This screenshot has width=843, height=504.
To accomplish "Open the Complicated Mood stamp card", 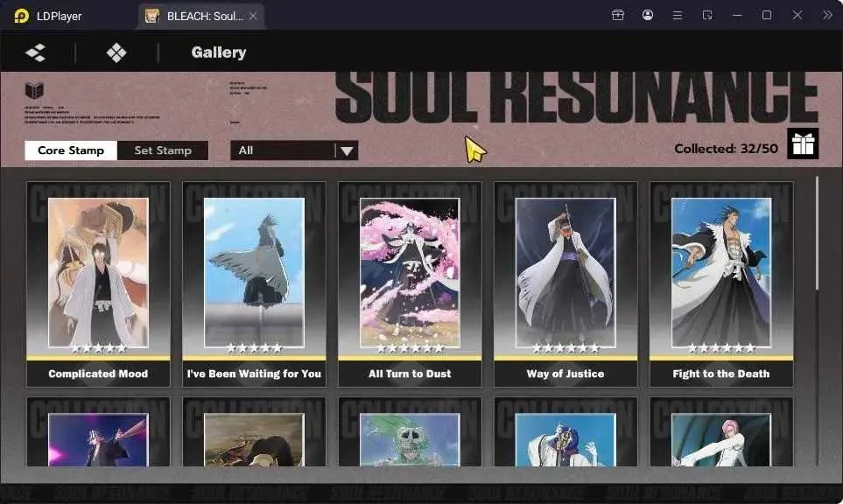I will tap(98, 284).
